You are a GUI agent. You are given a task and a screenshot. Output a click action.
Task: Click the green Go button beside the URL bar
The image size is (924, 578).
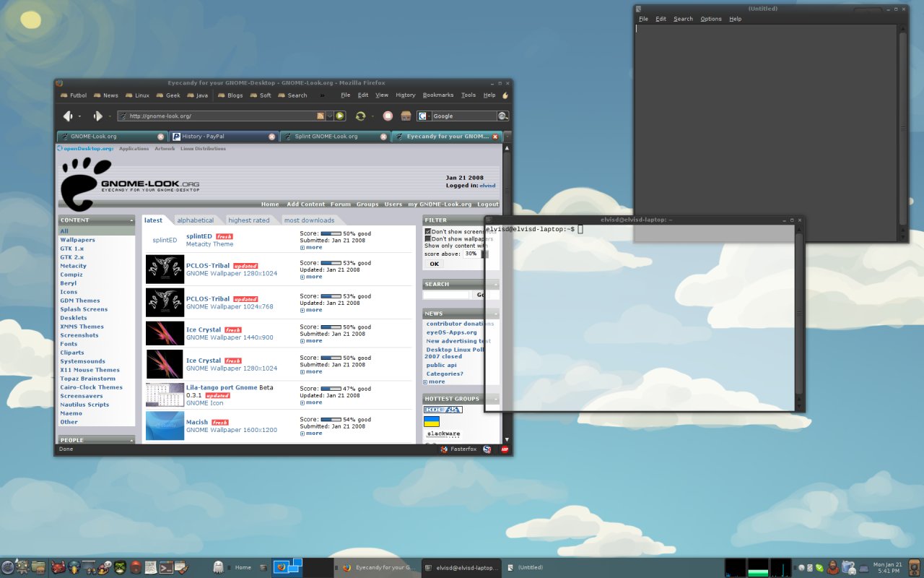pyautogui.click(x=340, y=116)
